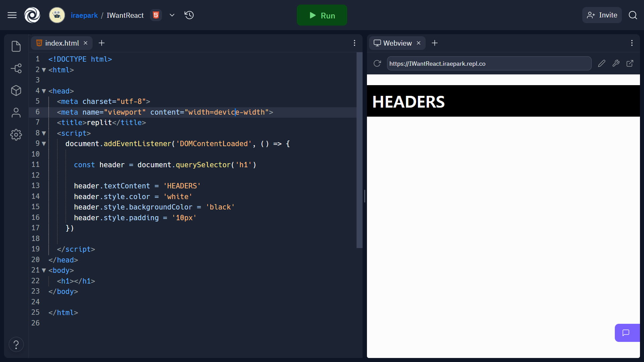Viewport: 644px width, 362px height.
Task: Collapse the addEventListener block on line 9
Action: 44,144
